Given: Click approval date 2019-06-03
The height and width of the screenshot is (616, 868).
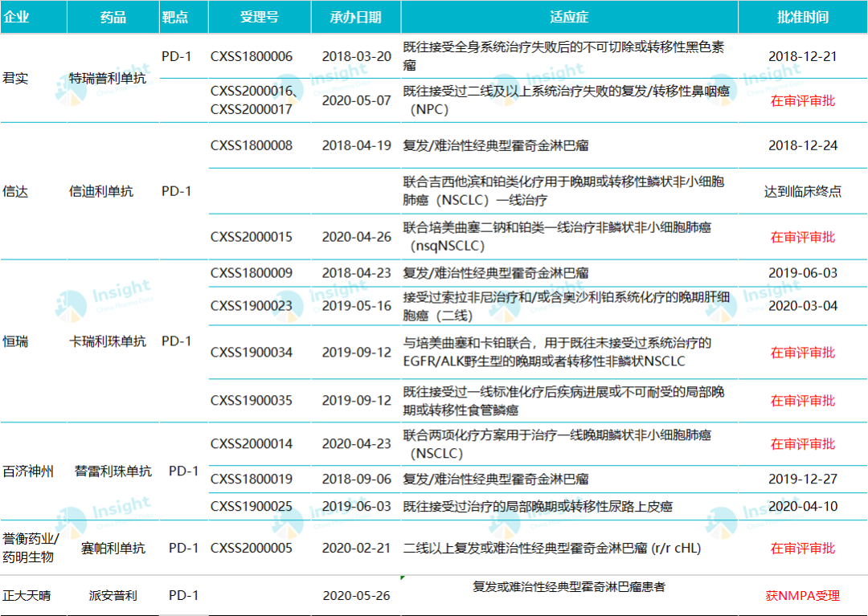Looking at the screenshot, I should point(803,273).
